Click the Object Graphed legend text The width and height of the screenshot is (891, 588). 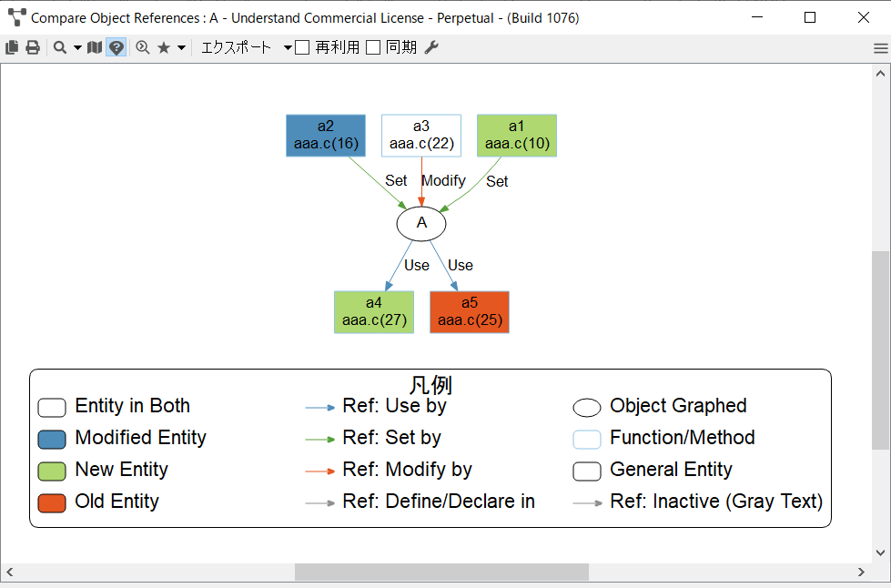tap(678, 406)
